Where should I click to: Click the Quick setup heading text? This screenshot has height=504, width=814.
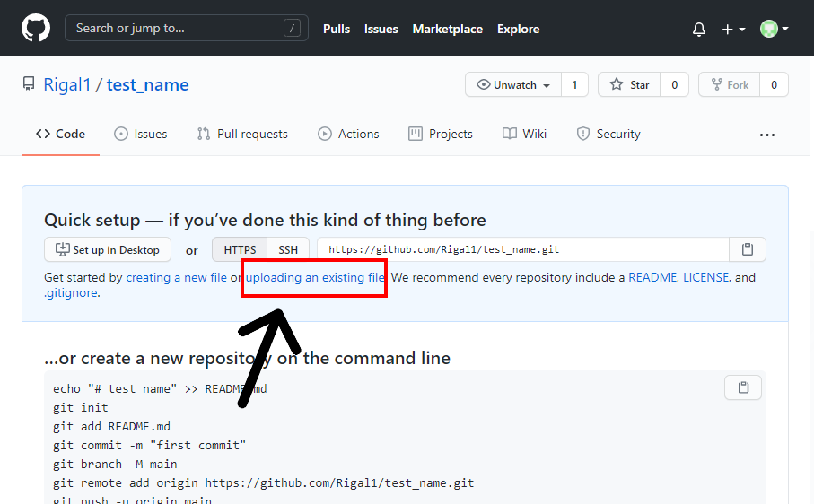coord(265,220)
